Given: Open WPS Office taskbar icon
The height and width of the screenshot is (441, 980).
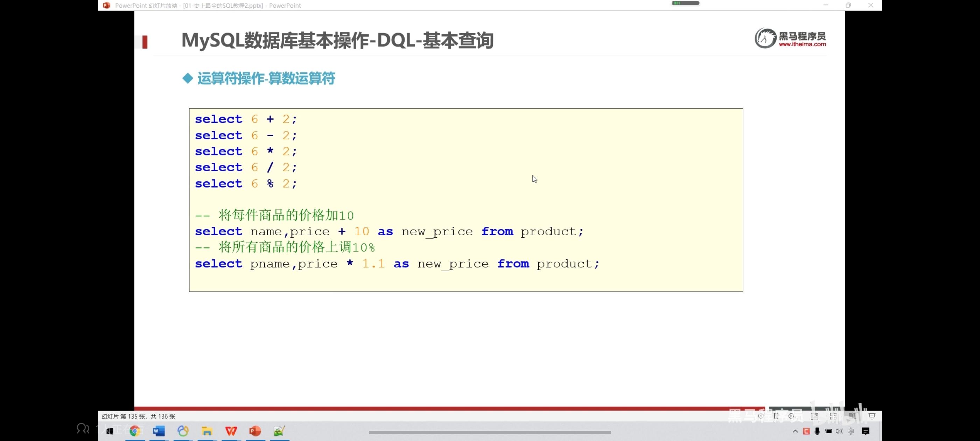Looking at the screenshot, I should [231, 431].
